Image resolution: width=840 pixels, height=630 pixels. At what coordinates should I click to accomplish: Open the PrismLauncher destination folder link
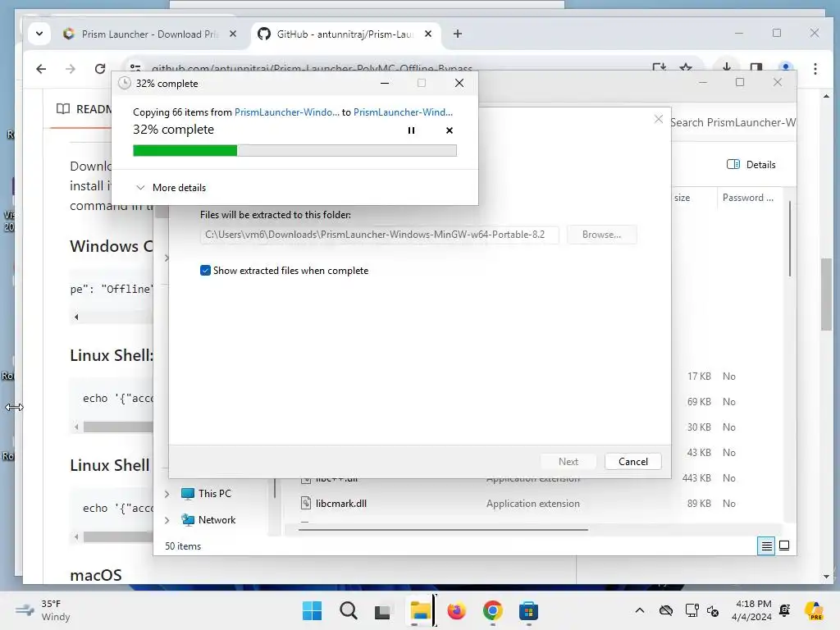tap(403, 112)
